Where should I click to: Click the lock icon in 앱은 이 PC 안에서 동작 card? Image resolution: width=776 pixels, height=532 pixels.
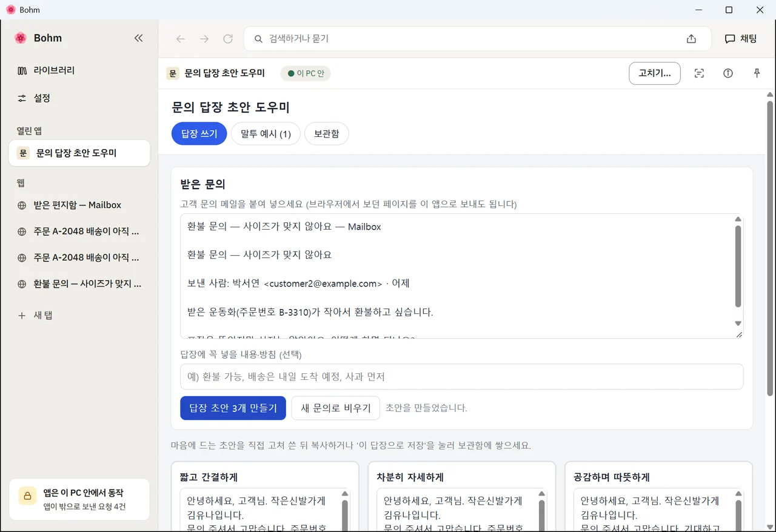click(x=28, y=496)
